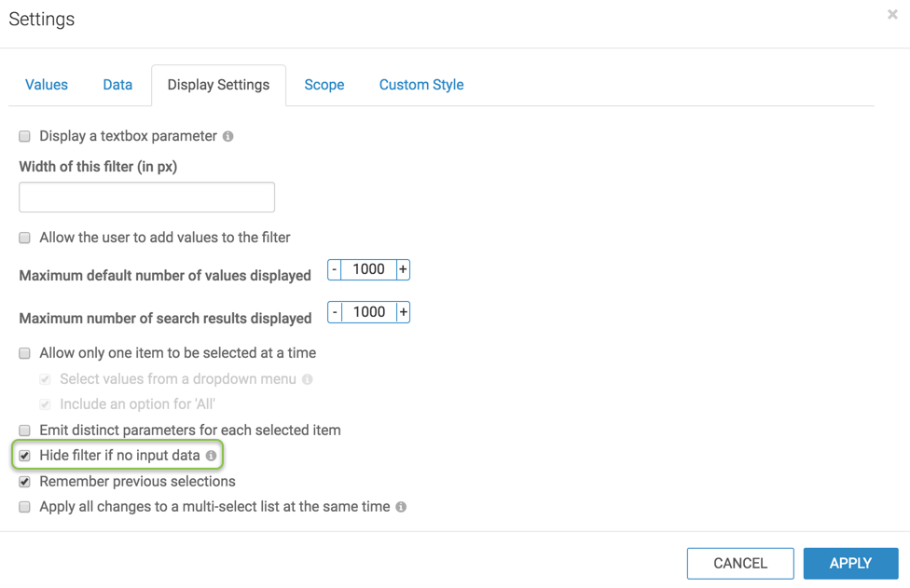Check Allow only one item selected at a time

pos(25,353)
